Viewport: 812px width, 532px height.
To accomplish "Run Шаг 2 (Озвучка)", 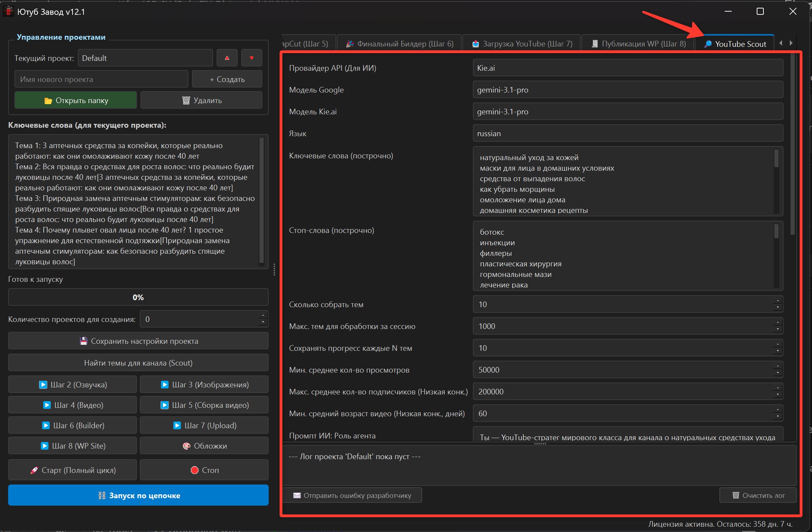I will 73,385.
